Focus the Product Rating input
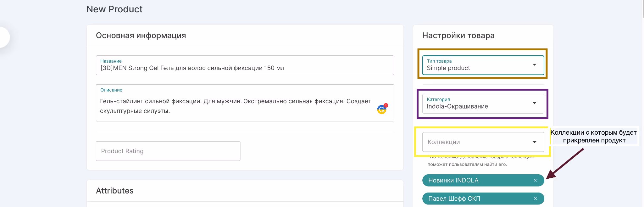This screenshot has width=644, height=207. (168, 151)
